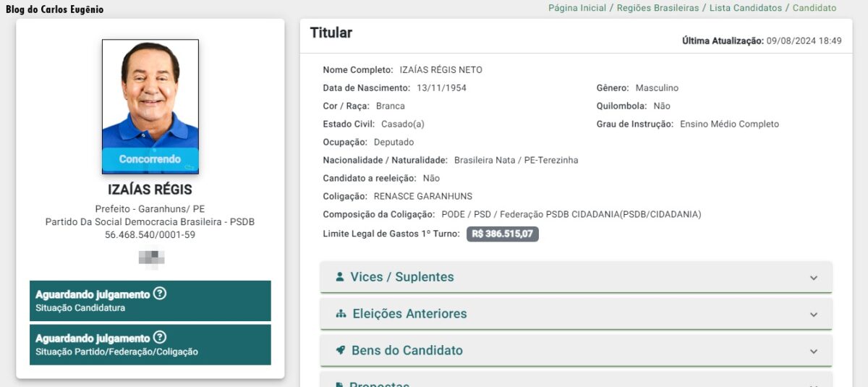Image resolution: width=868 pixels, height=387 pixels.
Task: Click the Candidato breadcrumb item
Action: (814, 8)
